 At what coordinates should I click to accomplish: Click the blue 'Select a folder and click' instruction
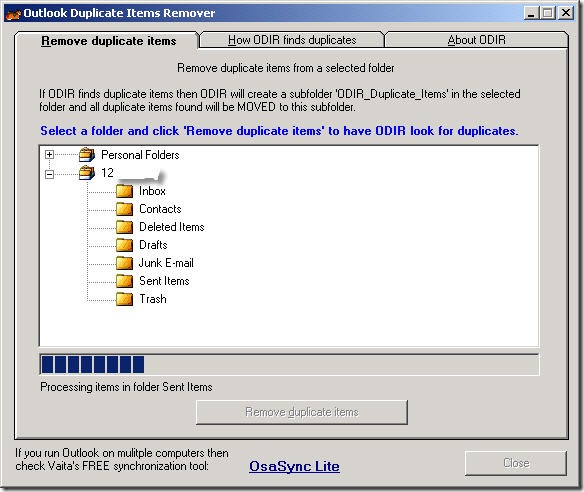click(x=279, y=131)
